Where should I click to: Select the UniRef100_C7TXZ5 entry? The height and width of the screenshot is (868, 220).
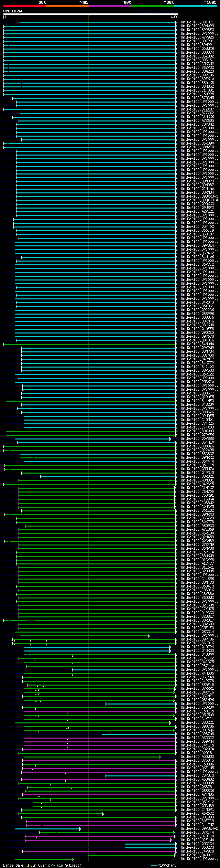point(197,423)
